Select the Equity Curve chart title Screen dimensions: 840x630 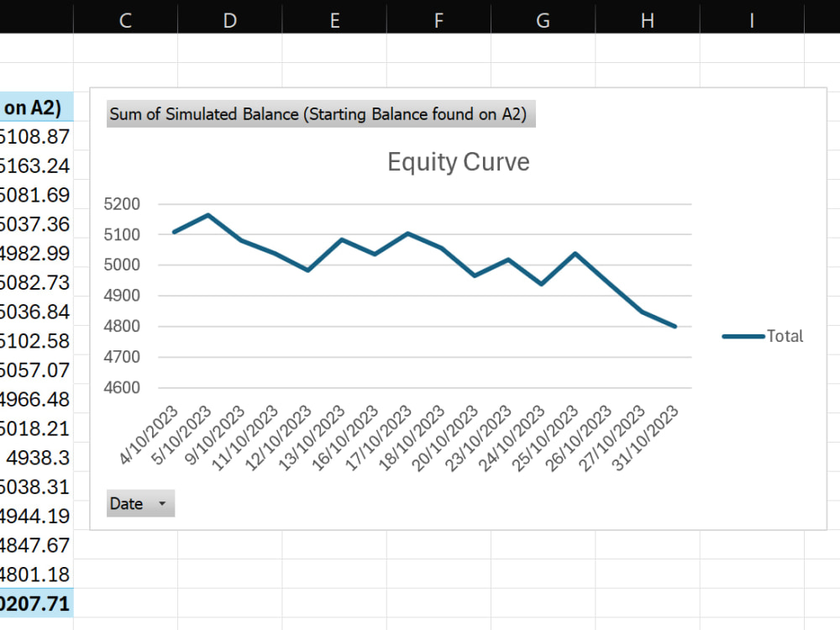point(459,161)
